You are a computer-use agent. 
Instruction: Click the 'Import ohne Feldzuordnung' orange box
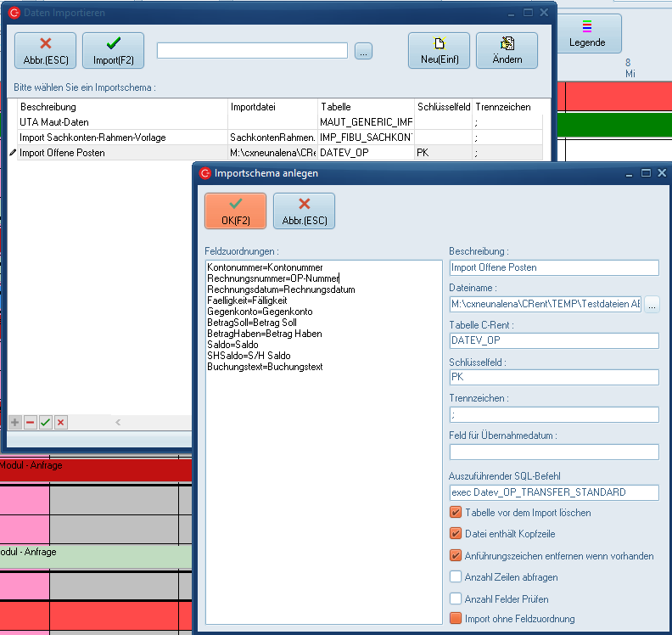pyautogui.click(x=456, y=619)
